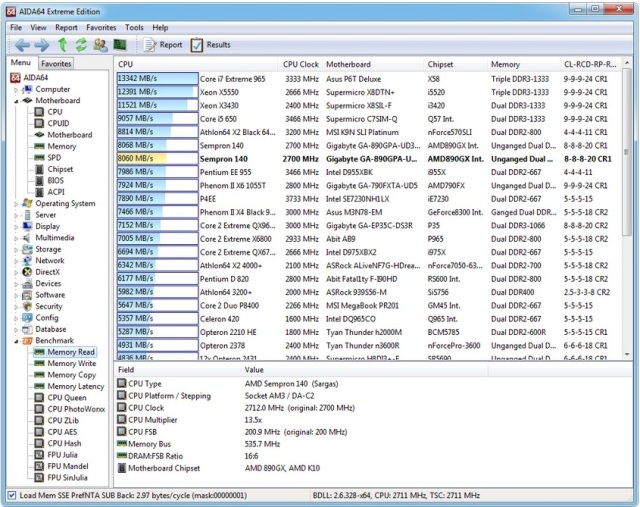640x507 pixels.
Task: Open the Database tree item
Action: tap(44, 329)
